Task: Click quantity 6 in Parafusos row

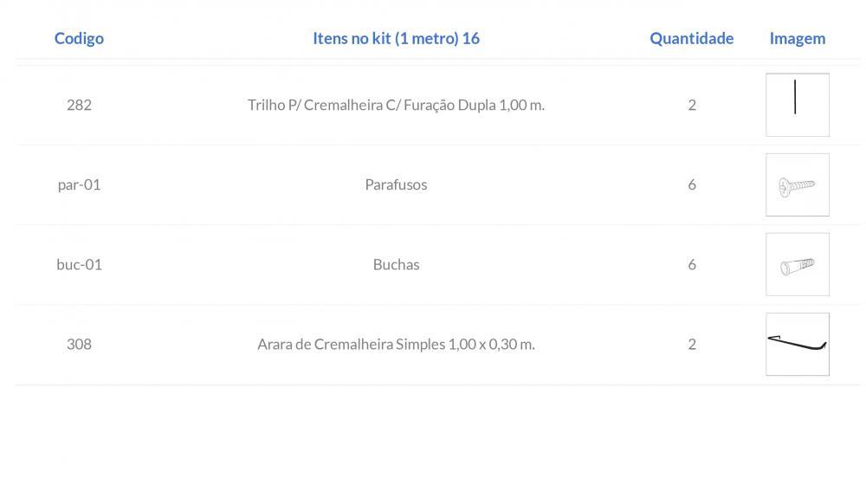Action: (x=691, y=185)
